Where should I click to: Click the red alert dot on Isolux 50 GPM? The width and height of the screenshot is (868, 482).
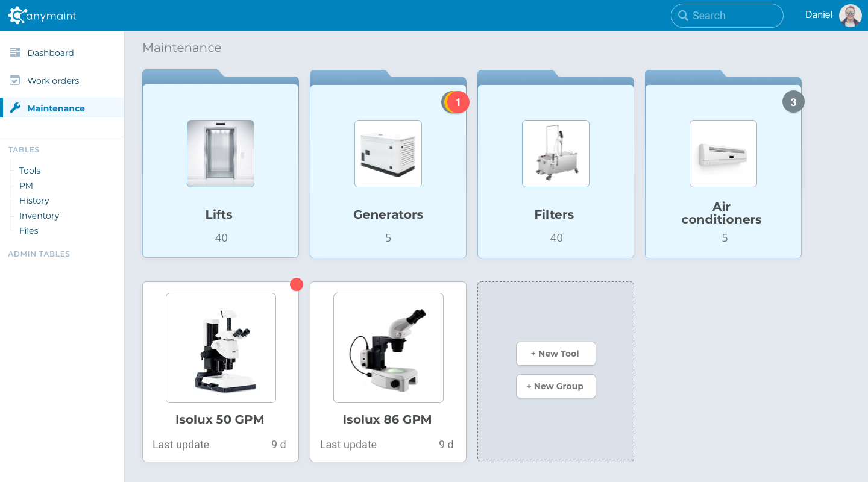coord(296,284)
